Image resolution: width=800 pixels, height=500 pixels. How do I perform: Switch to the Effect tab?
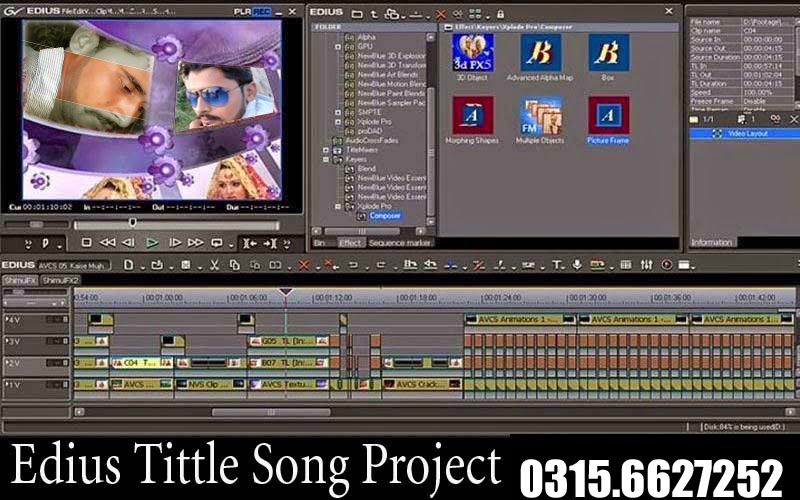point(350,243)
